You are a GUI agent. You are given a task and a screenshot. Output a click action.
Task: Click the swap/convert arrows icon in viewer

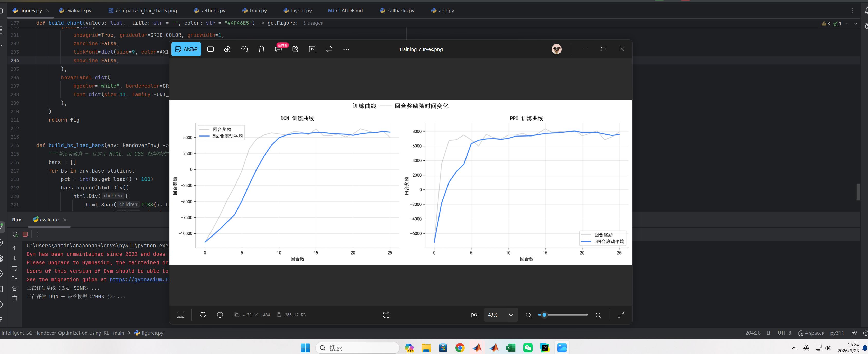tap(329, 49)
